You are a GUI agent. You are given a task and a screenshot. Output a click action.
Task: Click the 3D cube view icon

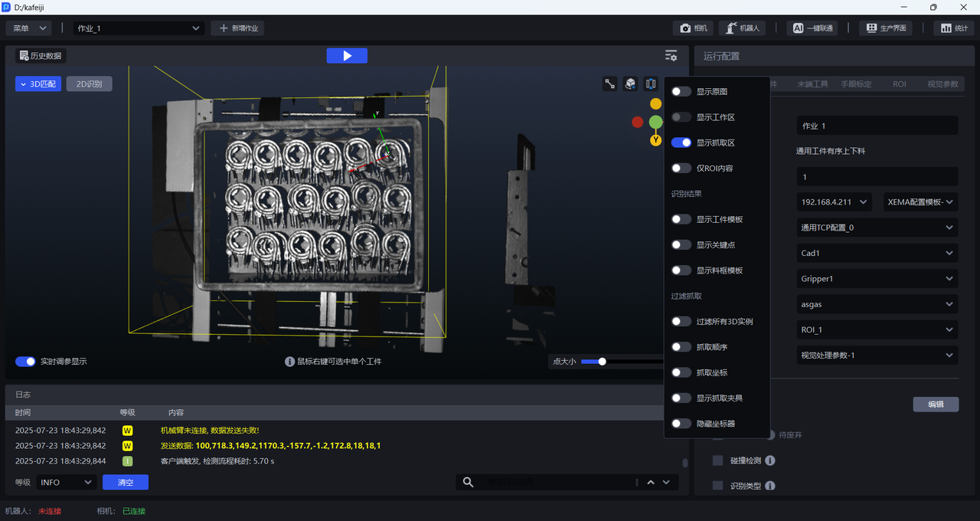coord(630,84)
